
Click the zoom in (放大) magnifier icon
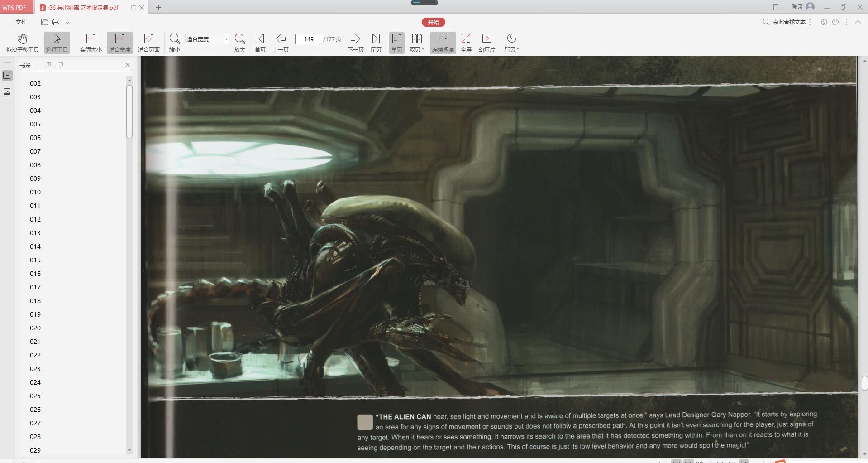[240, 39]
